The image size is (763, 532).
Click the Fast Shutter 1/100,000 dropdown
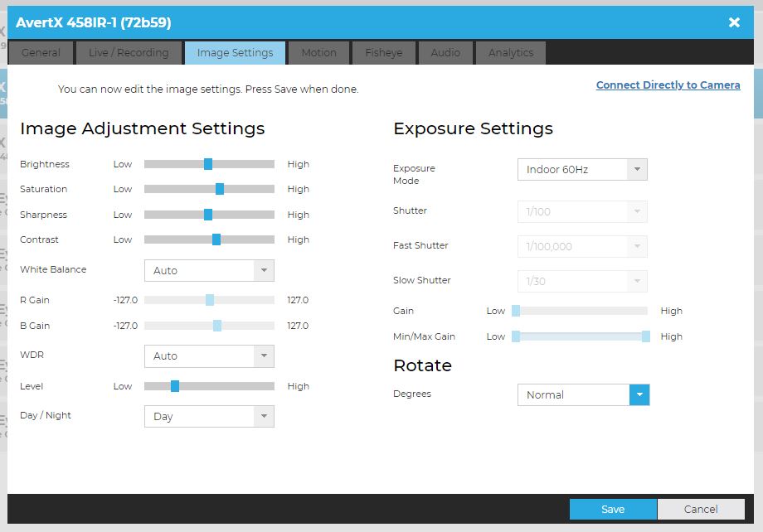point(582,247)
